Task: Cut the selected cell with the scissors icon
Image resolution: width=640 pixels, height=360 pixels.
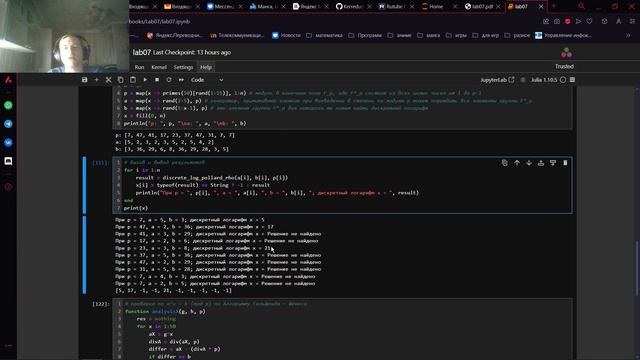Action: pos(108,80)
